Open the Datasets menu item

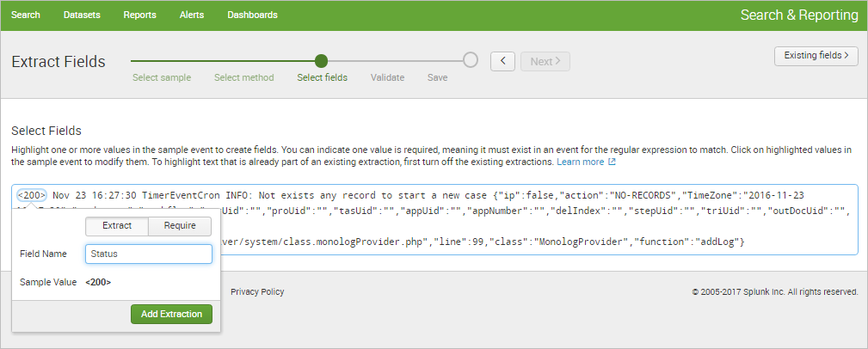[82, 15]
